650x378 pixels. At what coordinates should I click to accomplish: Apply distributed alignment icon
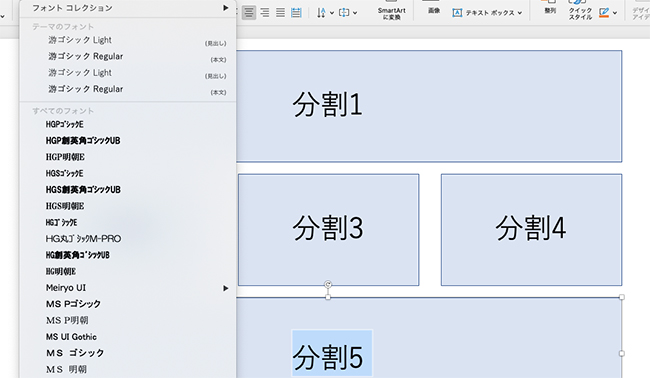[296, 13]
